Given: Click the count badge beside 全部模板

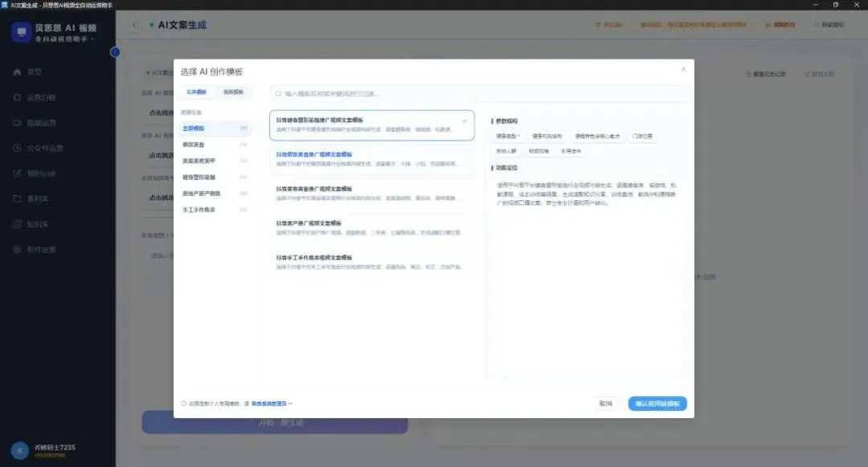Looking at the screenshot, I should [243, 129].
